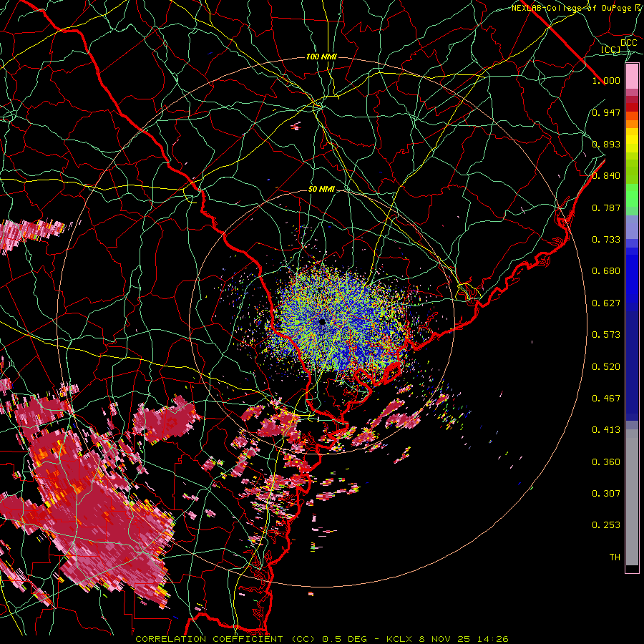Click the 1.000 value on the color scale

606,80
